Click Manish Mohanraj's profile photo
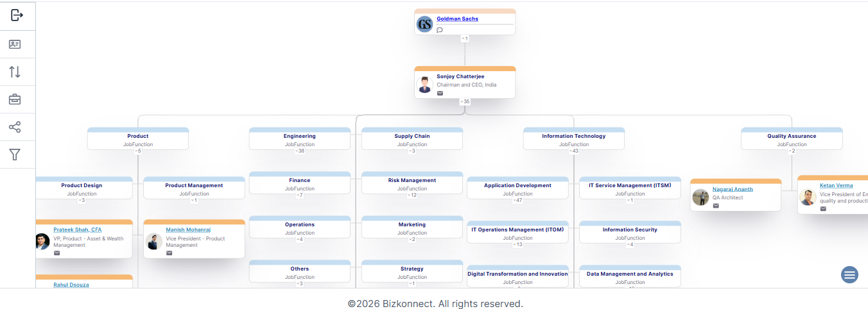Image resolution: width=868 pixels, height=309 pixels. (154, 241)
